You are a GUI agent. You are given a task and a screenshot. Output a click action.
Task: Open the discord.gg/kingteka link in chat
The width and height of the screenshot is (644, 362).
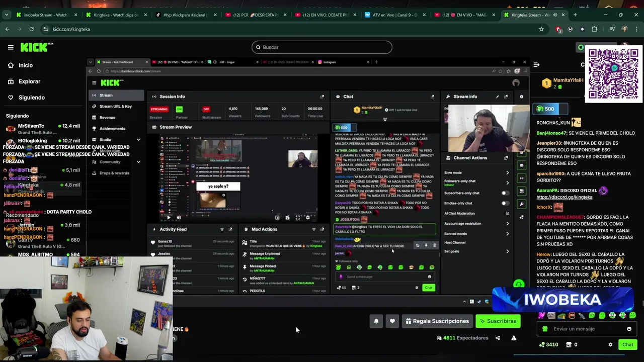click(564, 197)
